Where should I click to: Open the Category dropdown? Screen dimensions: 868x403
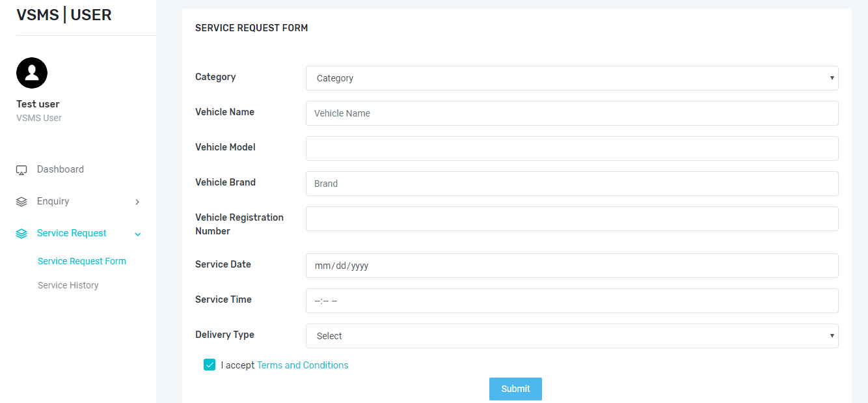coord(571,77)
